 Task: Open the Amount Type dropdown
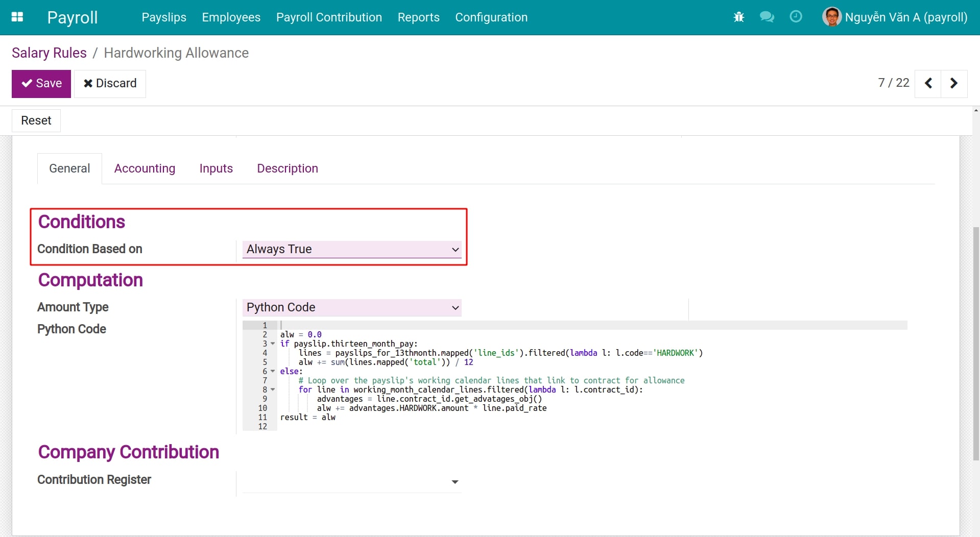coord(352,307)
